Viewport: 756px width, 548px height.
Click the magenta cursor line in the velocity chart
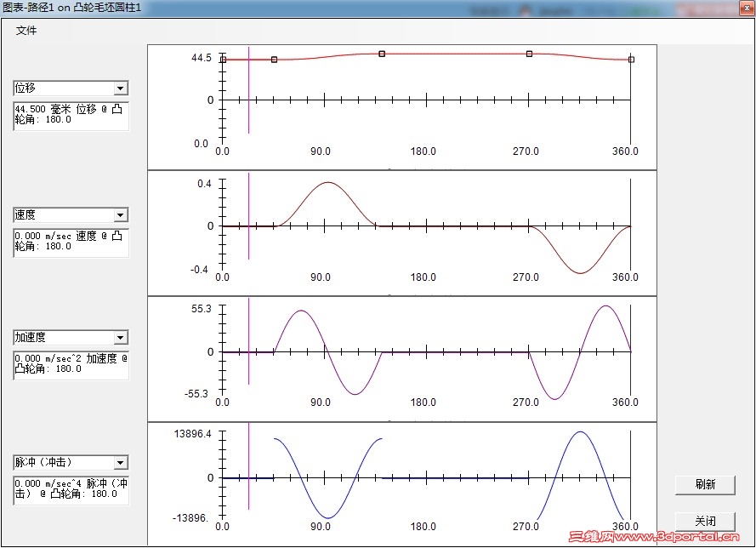click(249, 216)
